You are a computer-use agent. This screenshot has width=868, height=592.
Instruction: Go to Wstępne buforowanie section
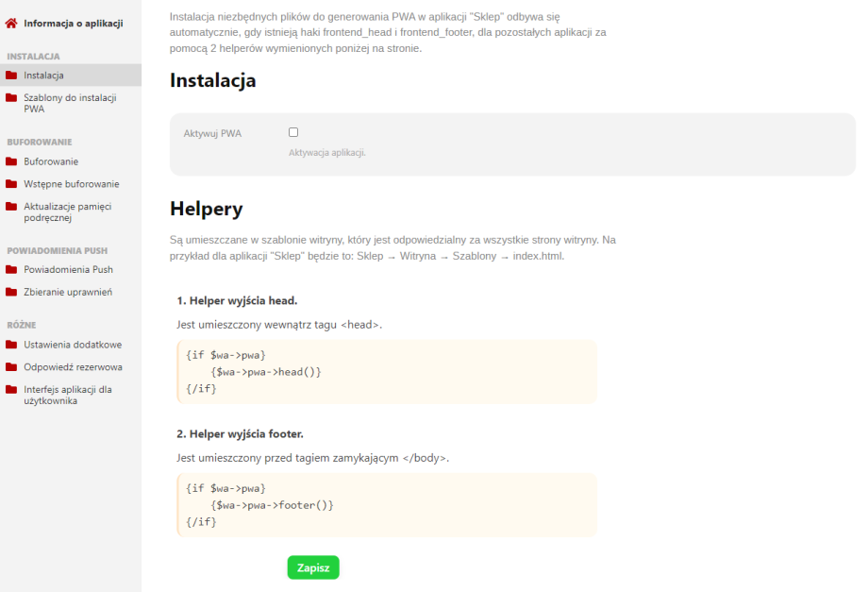71,184
